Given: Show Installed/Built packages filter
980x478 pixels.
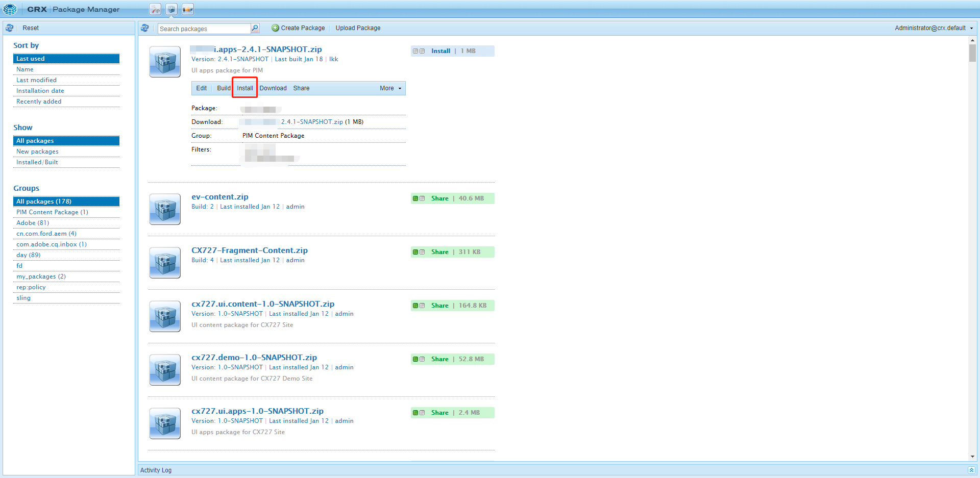Looking at the screenshot, I should [x=66, y=162].
